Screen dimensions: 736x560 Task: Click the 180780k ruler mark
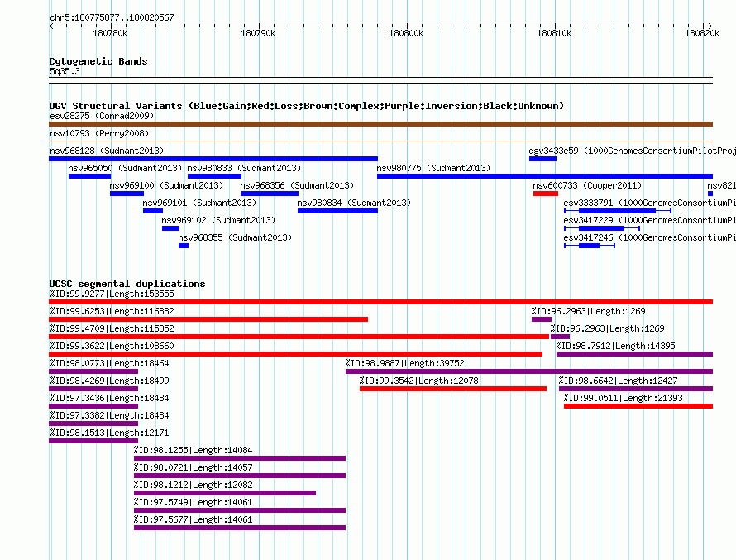pyautogui.click(x=110, y=33)
